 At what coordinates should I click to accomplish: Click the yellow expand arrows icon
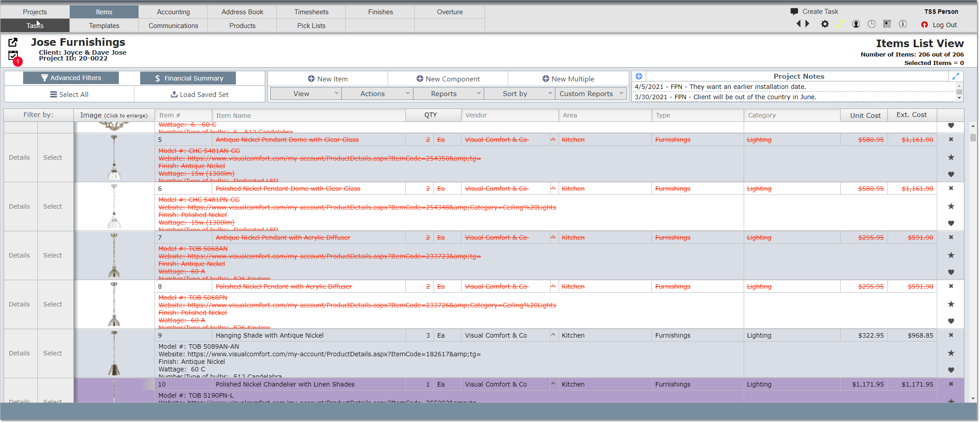[840, 24]
